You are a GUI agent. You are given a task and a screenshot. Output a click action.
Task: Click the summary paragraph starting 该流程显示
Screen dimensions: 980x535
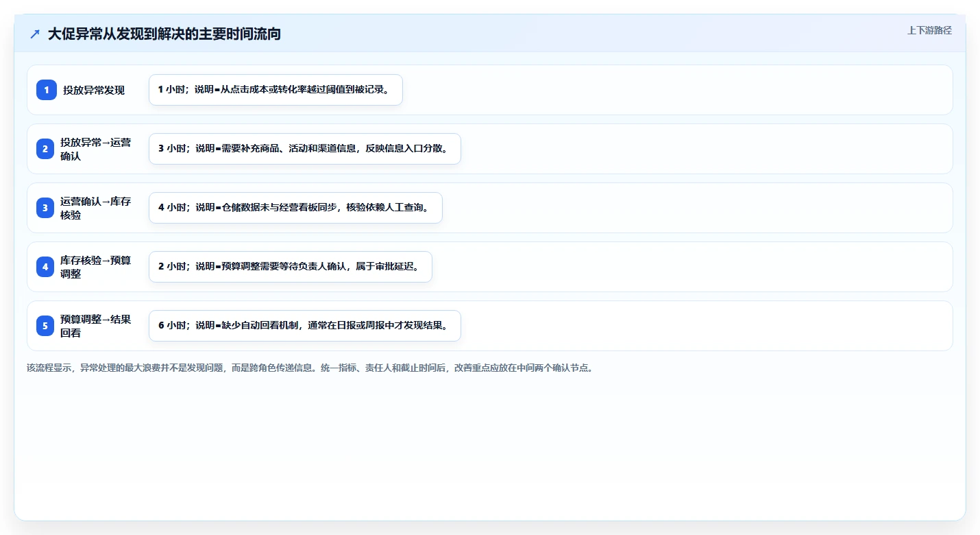[310, 368]
